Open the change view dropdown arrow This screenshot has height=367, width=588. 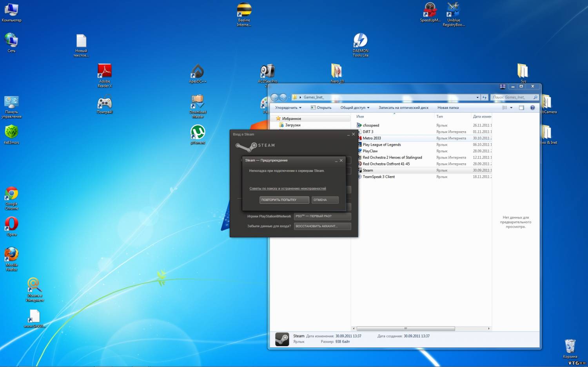click(x=511, y=108)
